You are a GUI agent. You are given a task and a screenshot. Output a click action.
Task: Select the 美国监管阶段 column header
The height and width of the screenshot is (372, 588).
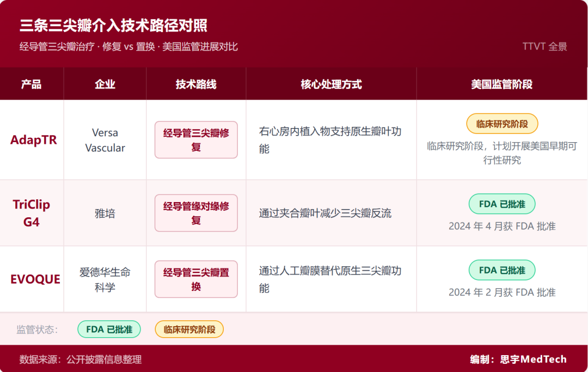[x=502, y=84]
